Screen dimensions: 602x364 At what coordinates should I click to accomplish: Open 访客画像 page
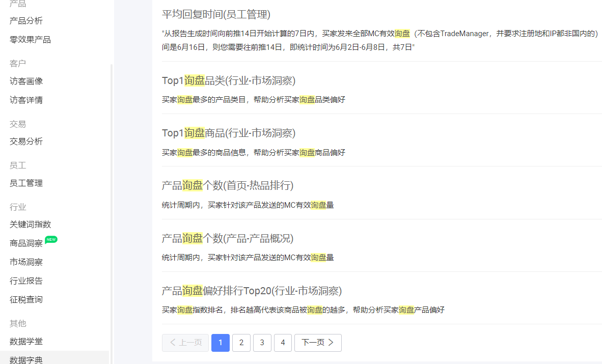tap(26, 81)
